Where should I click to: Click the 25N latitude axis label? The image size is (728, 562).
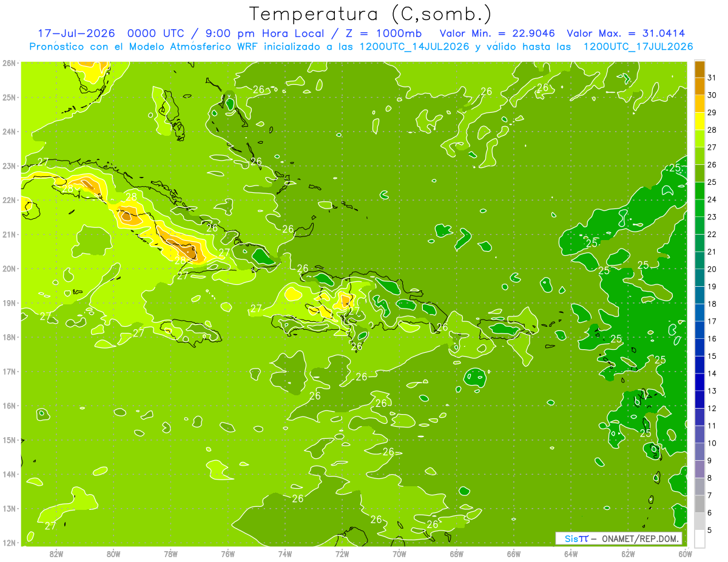8,97
